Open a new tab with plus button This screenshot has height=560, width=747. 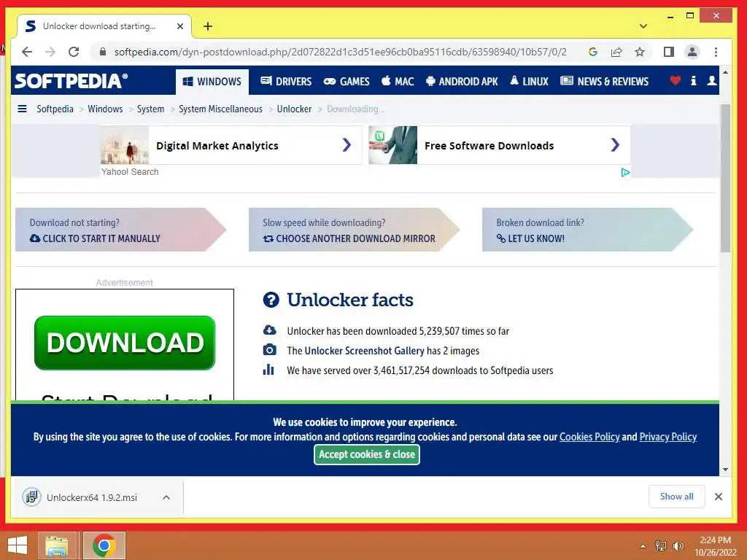click(208, 26)
